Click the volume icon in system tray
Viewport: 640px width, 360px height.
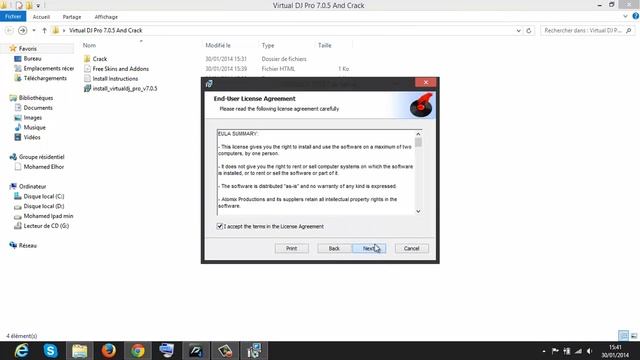[x=589, y=351]
